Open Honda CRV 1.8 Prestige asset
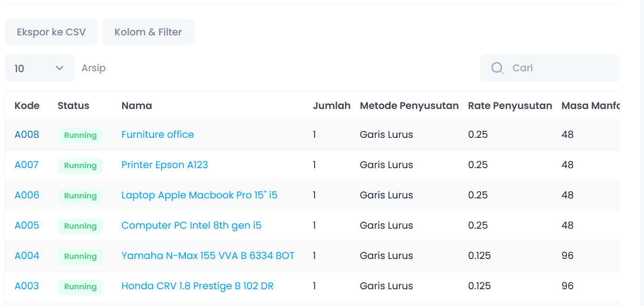Screen dimensions: 644x306 click(197, 286)
